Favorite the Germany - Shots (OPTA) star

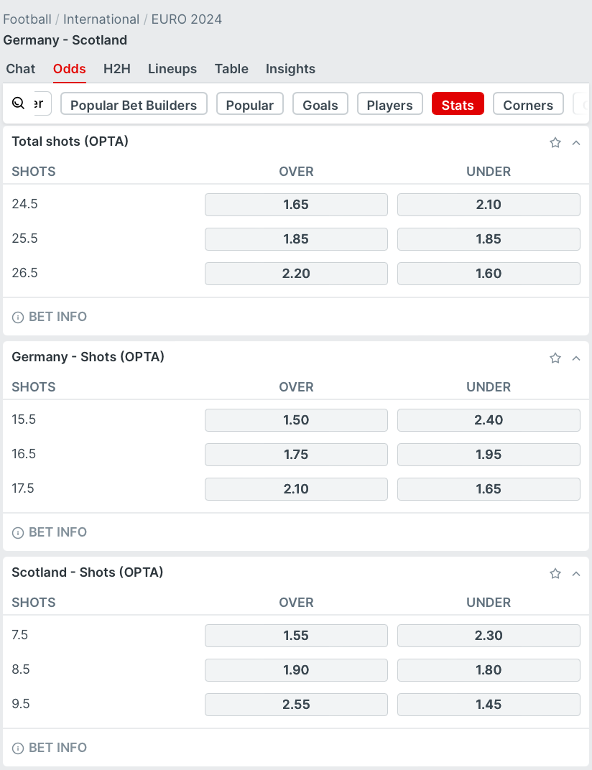[555, 358]
